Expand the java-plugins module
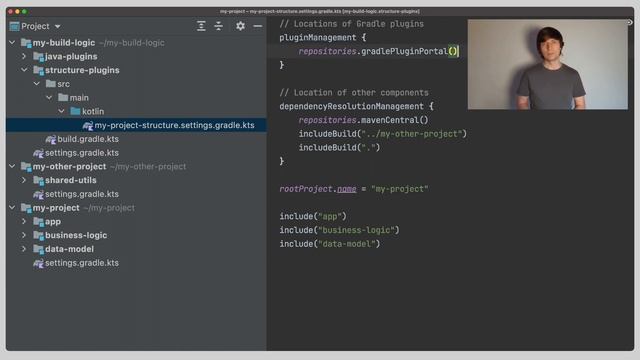This screenshot has width=640, height=360. tap(24, 56)
